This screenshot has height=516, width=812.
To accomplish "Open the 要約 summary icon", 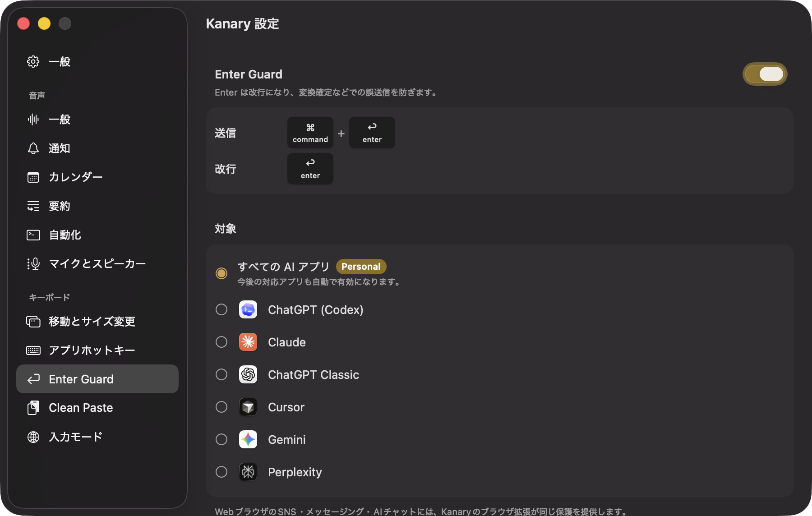I will [x=33, y=206].
